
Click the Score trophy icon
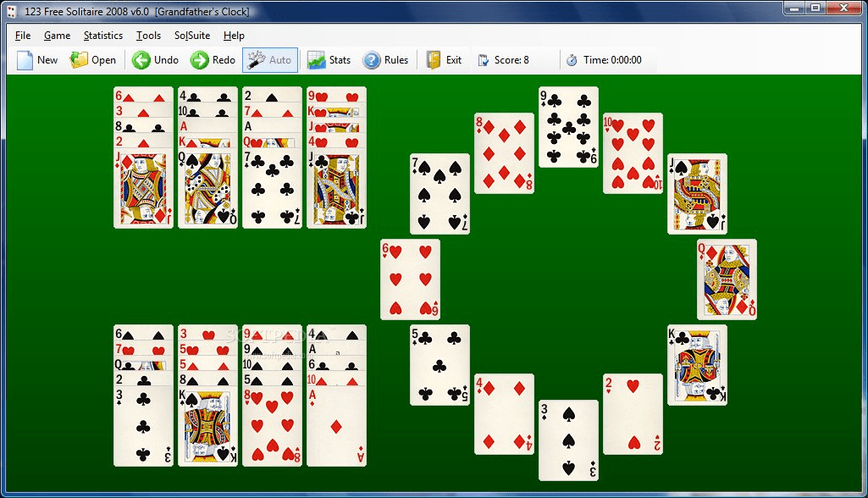point(483,59)
